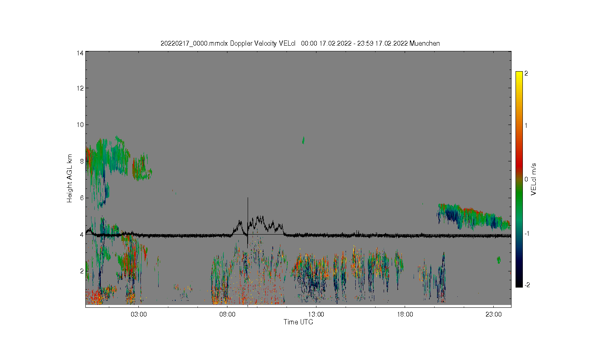Click the '4' height tick label

pyautogui.click(x=82, y=234)
